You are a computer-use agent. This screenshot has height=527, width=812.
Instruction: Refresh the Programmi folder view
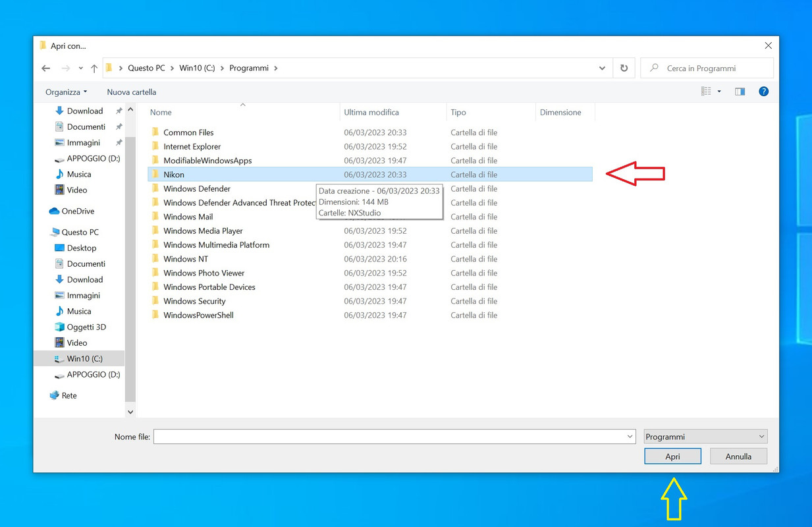[x=624, y=69]
